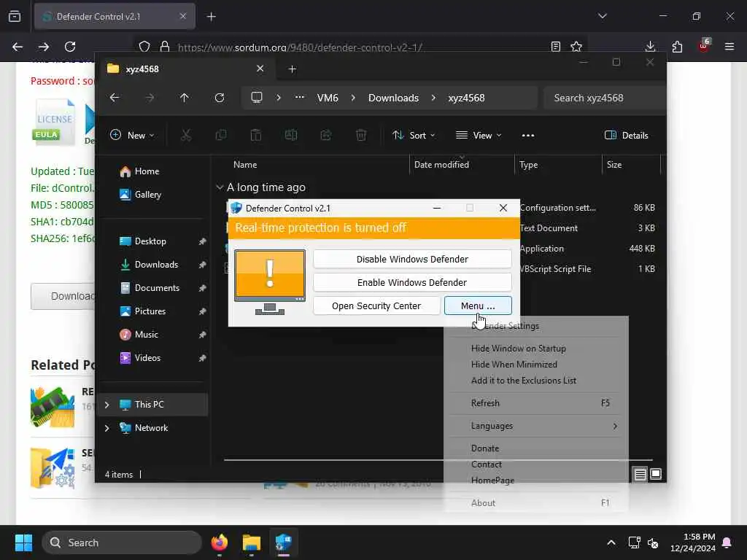Click Firefox icon in taskbar

point(219,542)
